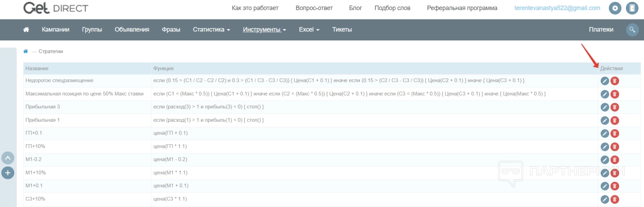Image resolution: width=644 pixels, height=207 pixels.
Task: Select the Стратегии breadcrumb text
Action: [x=51, y=51]
